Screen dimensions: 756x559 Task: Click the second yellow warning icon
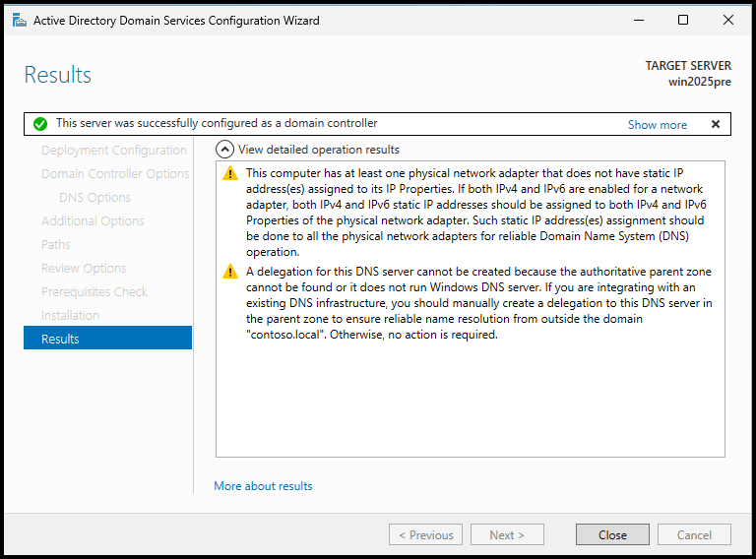[x=230, y=272]
